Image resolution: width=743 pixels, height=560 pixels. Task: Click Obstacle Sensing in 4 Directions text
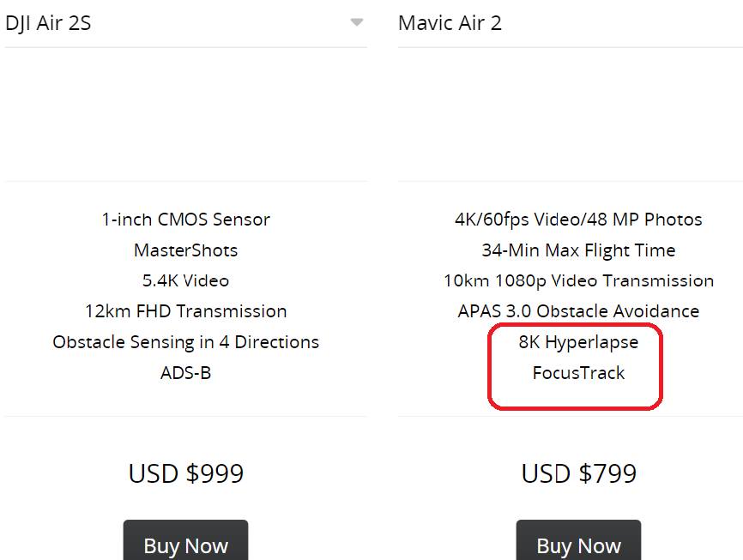185,342
